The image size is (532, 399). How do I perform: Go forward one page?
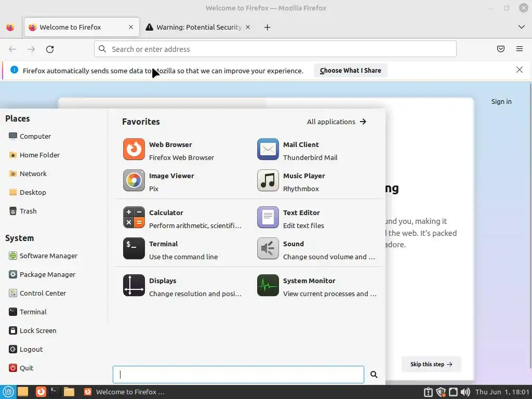(x=31, y=49)
